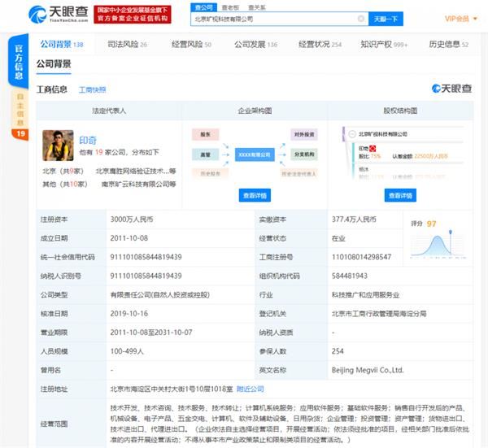
Task: Open the 知识产权 tab
Action: (384, 45)
